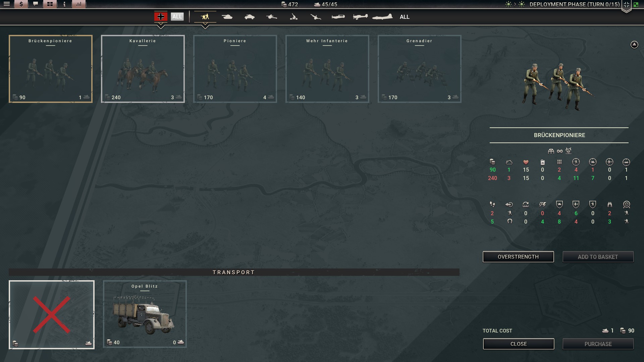The width and height of the screenshot is (644, 362).
Task: Choose the Wehr Infanterie unit card
Action: (327, 69)
